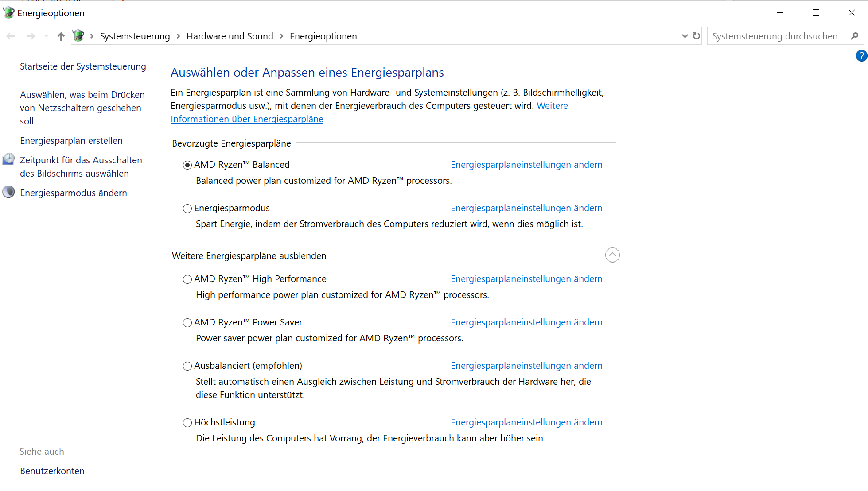Click the back arrow navigation icon
The height and width of the screenshot is (491, 868).
(x=11, y=36)
